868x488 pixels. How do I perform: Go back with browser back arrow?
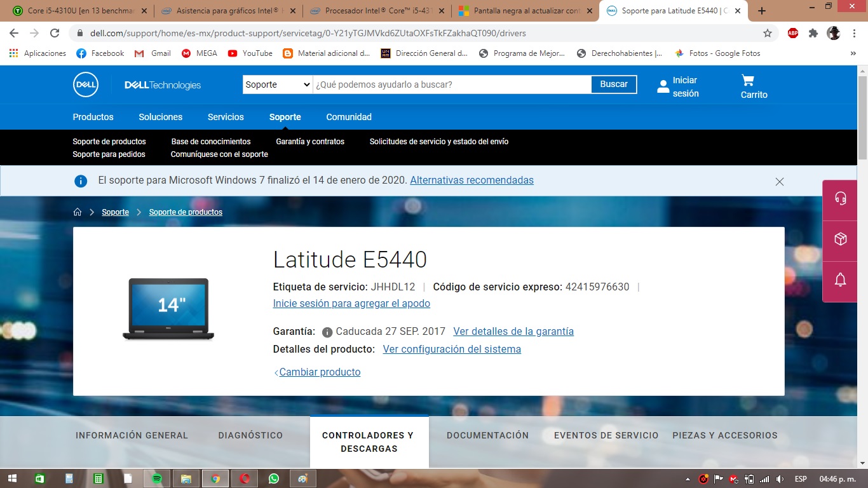coord(14,33)
